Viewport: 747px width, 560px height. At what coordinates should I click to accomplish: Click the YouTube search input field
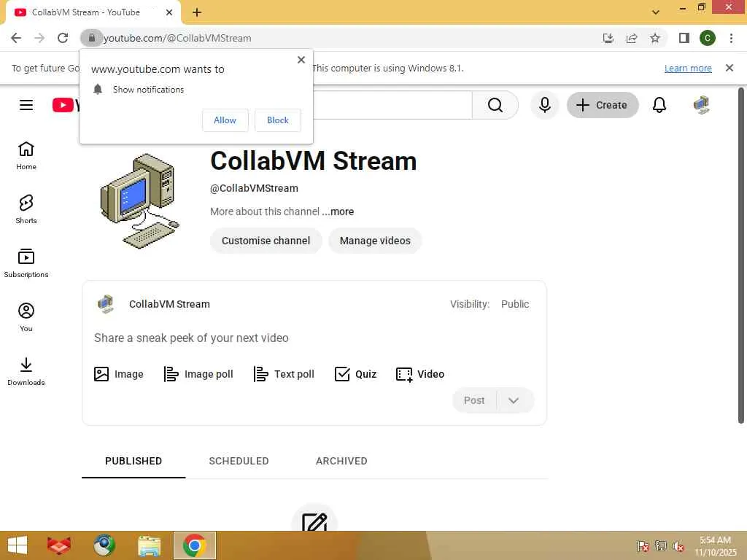[x=392, y=105]
